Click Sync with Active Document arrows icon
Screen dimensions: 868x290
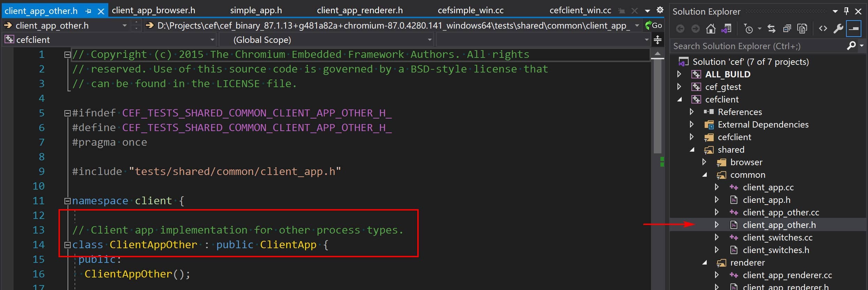coord(772,29)
